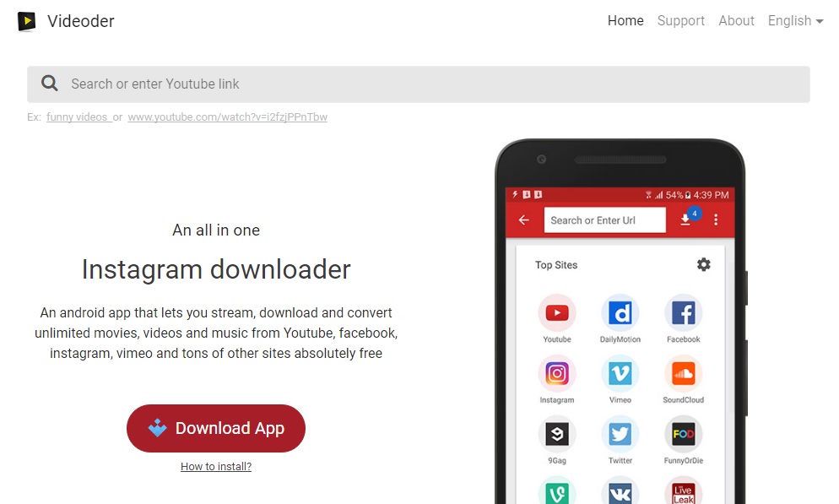Tap the FunnyOrDie icon in Top Sites
The width and height of the screenshot is (839, 504).
click(684, 434)
